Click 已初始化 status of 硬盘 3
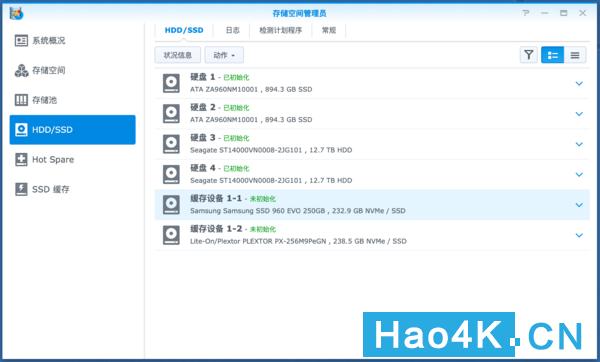 pyautogui.click(x=236, y=138)
